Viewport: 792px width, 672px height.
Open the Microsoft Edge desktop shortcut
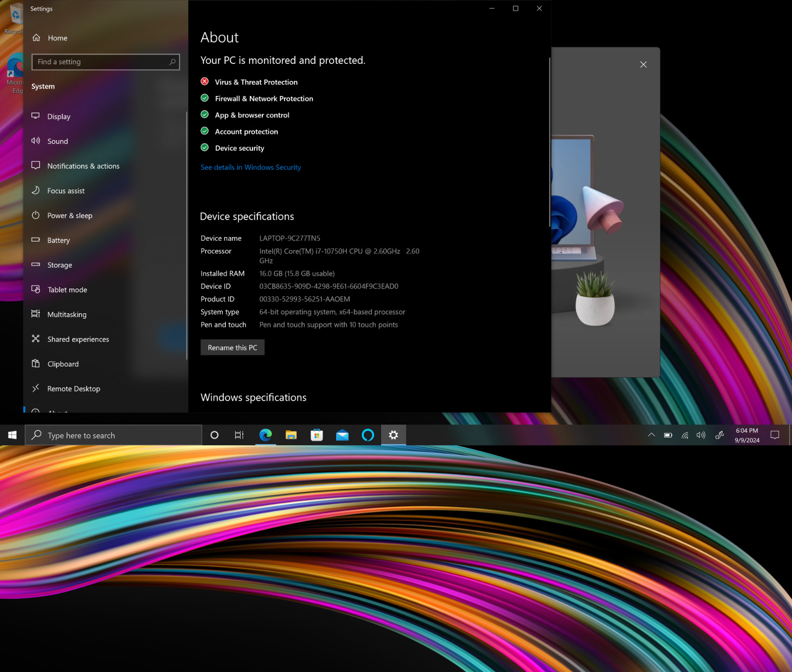pos(15,74)
